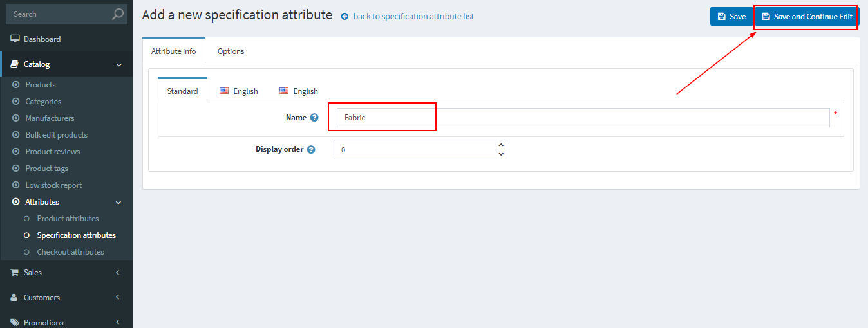Open back to specification attribute list link

click(413, 17)
